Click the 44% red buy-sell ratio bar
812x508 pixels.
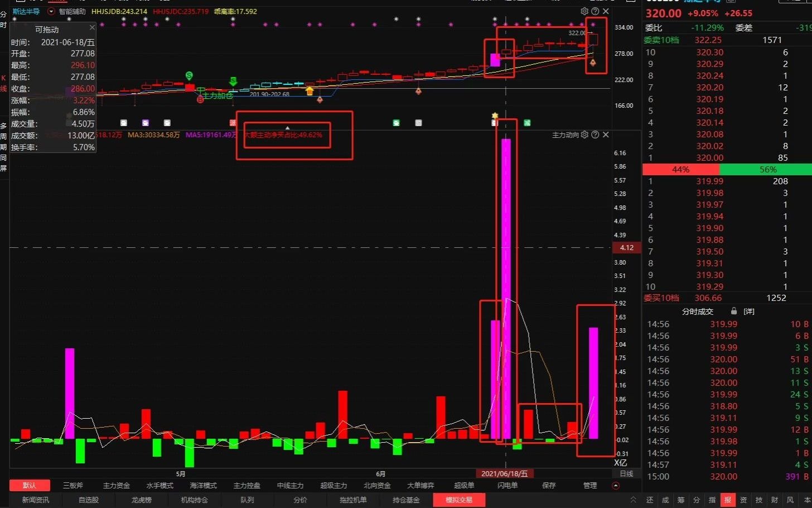point(680,169)
